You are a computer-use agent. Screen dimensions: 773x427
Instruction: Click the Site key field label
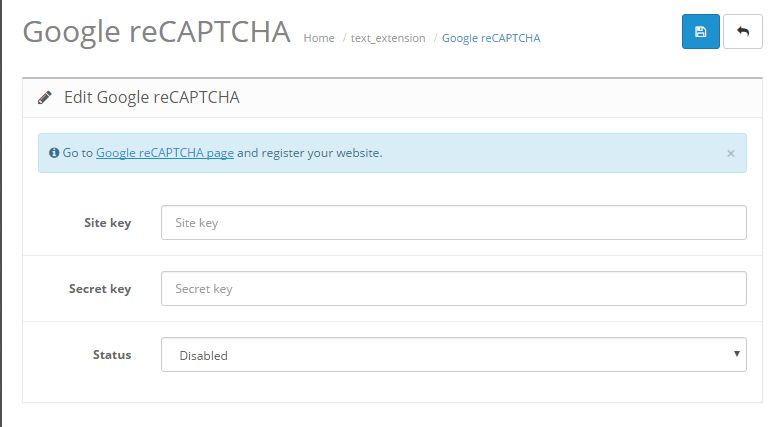tap(107, 223)
